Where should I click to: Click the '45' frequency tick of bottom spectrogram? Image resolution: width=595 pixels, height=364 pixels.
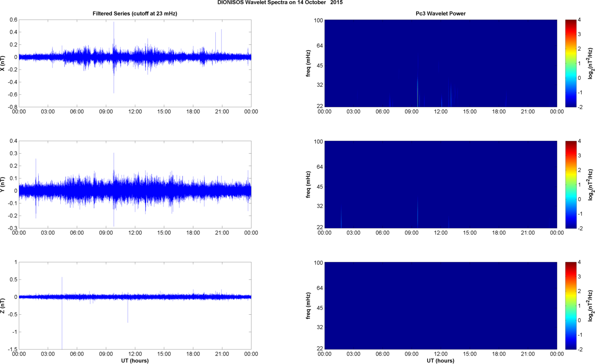(x=320, y=308)
